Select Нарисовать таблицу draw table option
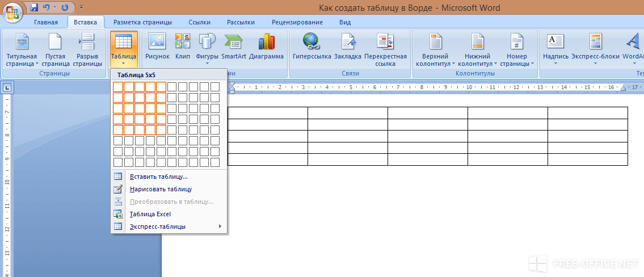Image resolution: width=644 pixels, height=277 pixels. (x=169, y=189)
